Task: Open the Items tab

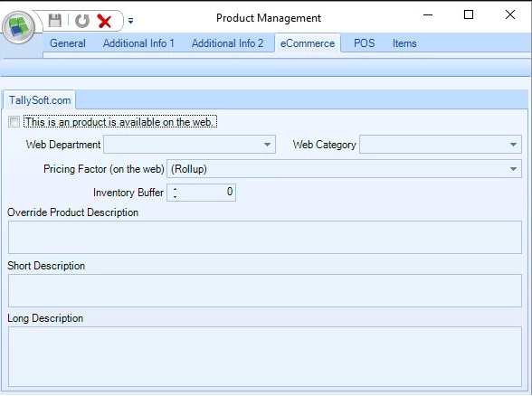Action: click(x=404, y=43)
